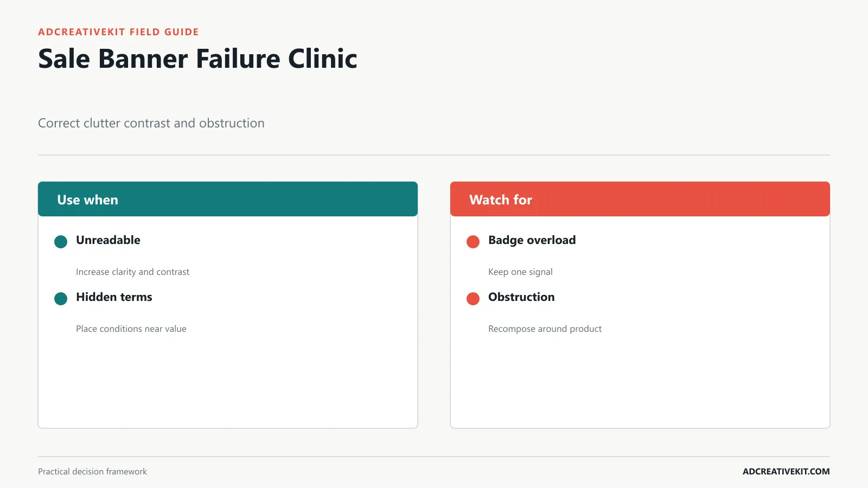Select the Obstruction heading
The width and height of the screenshot is (868, 488).
pyautogui.click(x=521, y=297)
